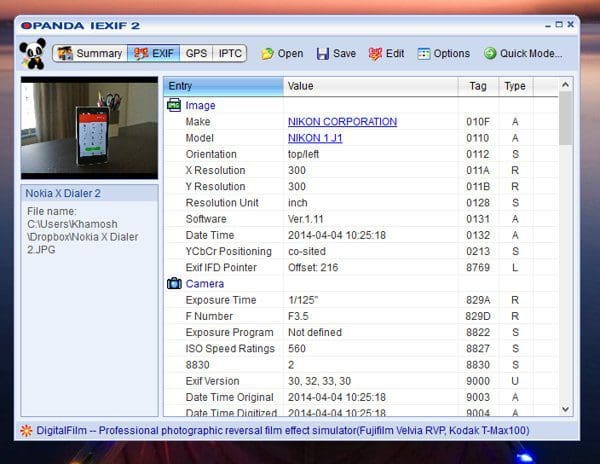600x464 pixels.
Task: Minimize the Opanda IExif window
Action: point(548,25)
